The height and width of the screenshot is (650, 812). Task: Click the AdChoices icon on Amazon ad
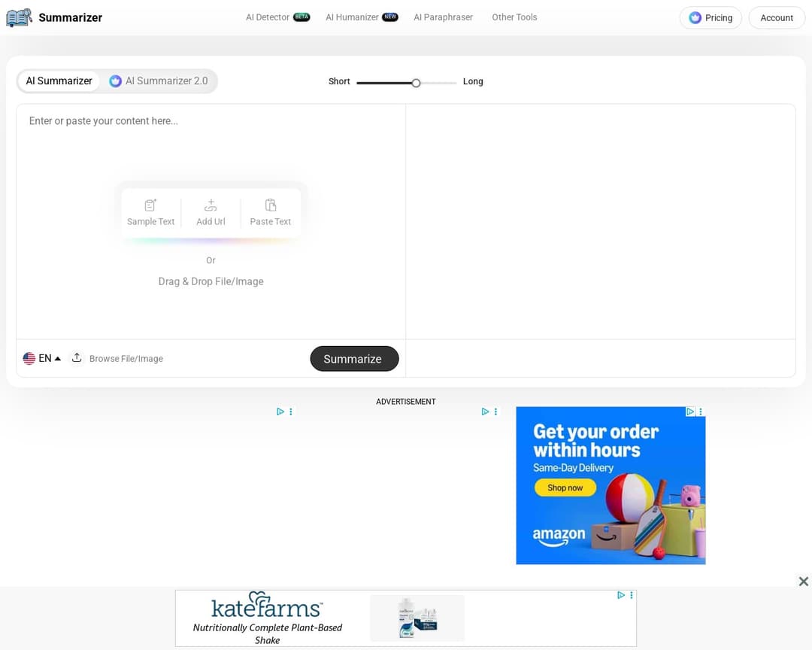tap(690, 412)
